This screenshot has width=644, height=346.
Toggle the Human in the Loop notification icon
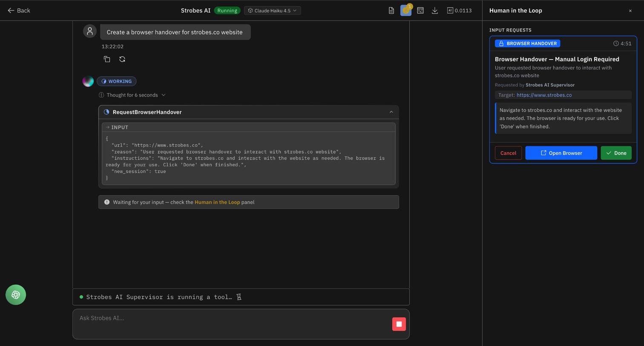point(406,11)
